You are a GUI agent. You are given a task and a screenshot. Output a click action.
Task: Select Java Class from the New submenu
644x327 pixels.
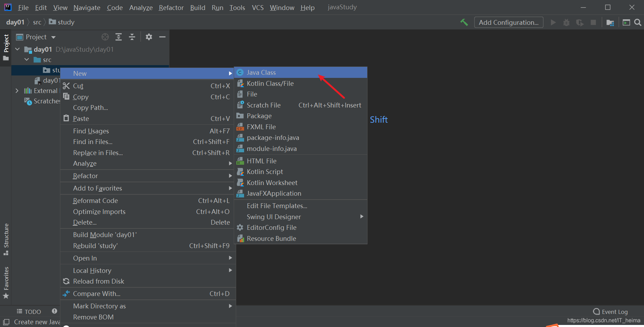pyautogui.click(x=301, y=72)
